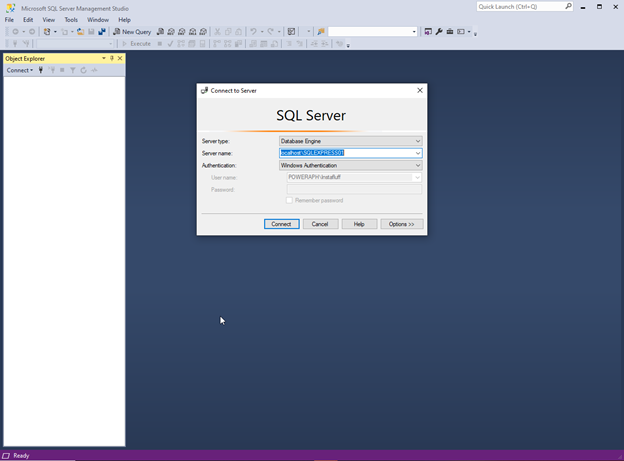Pin the Object Explorer panel
This screenshot has height=461, width=624.
(112, 59)
